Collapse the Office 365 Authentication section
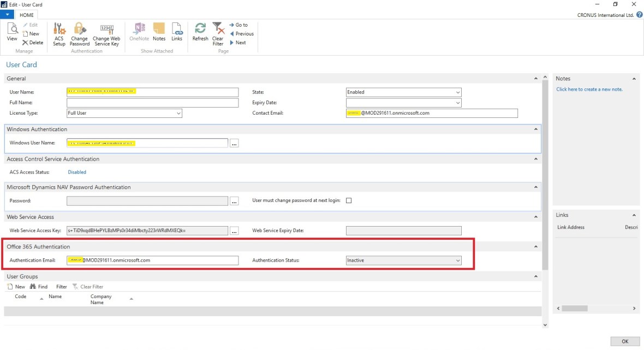The image size is (644, 350). (536, 247)
